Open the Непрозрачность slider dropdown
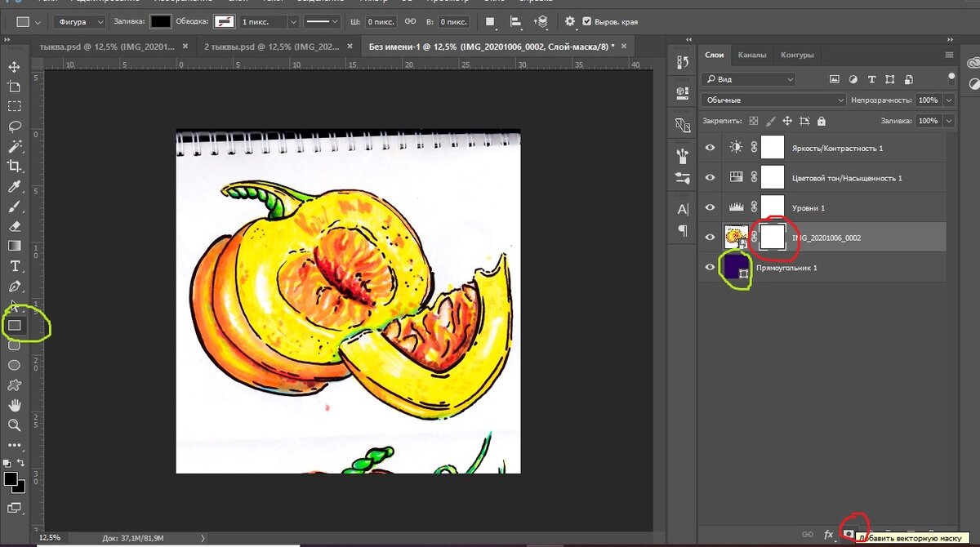The width and height of the screenshot is (980, 547). 948,100
